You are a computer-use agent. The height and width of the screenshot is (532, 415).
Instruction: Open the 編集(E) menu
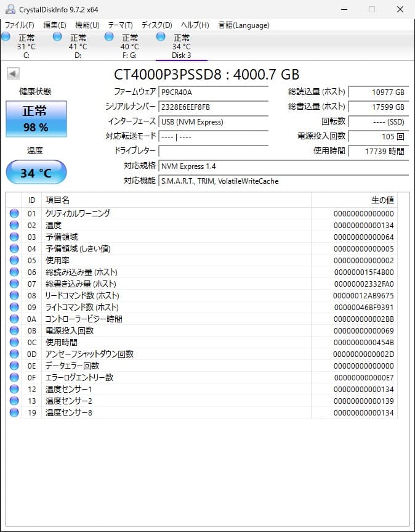55,25
